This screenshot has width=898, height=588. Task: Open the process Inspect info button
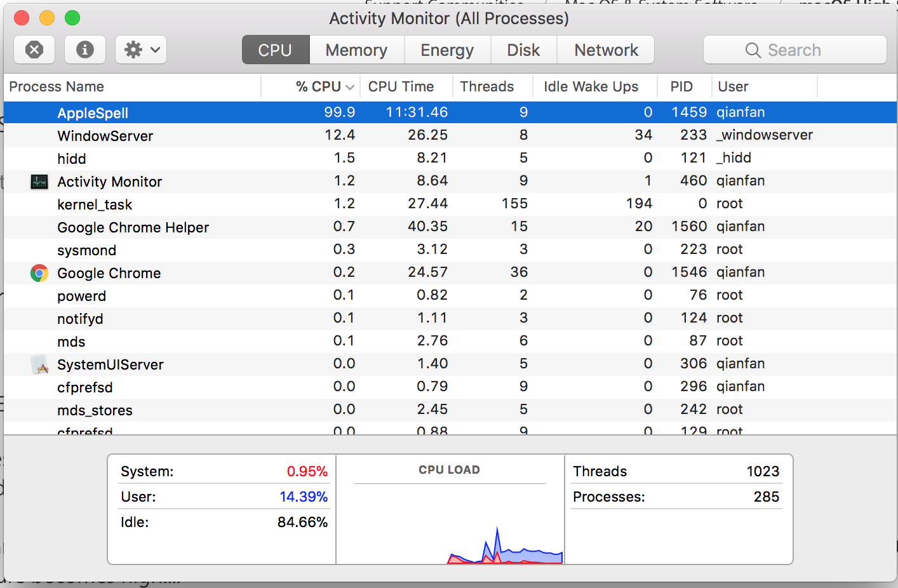84,50
